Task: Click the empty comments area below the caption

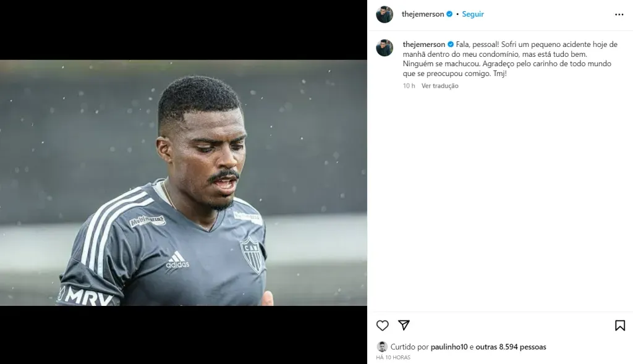Action: point(499,198)
